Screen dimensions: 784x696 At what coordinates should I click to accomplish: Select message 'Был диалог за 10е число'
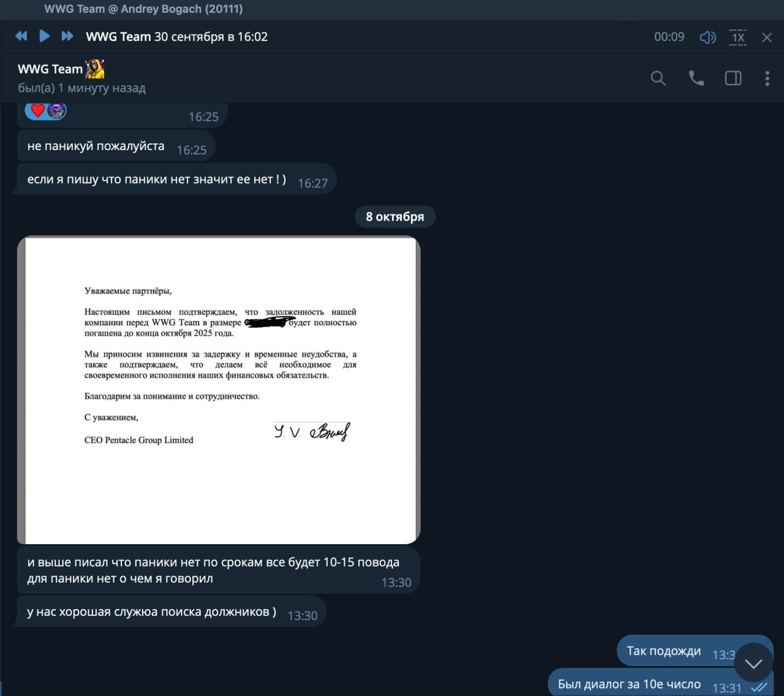(x=660, y=684)
